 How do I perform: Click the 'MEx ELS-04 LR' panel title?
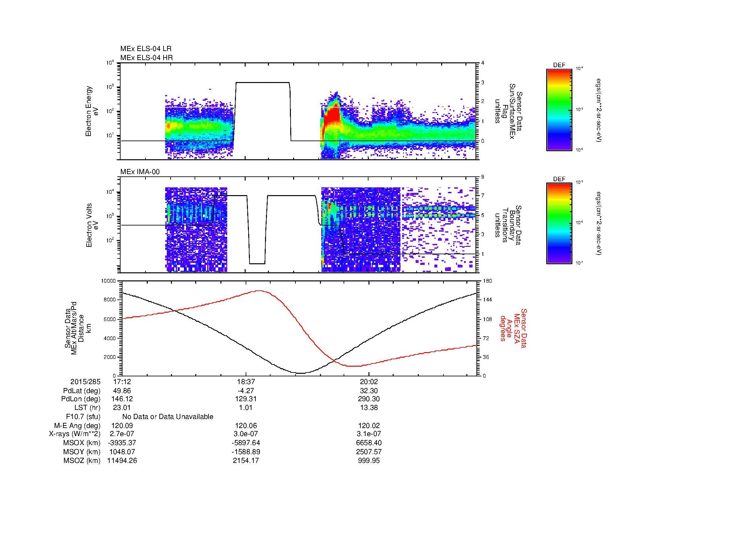[146, 49]
